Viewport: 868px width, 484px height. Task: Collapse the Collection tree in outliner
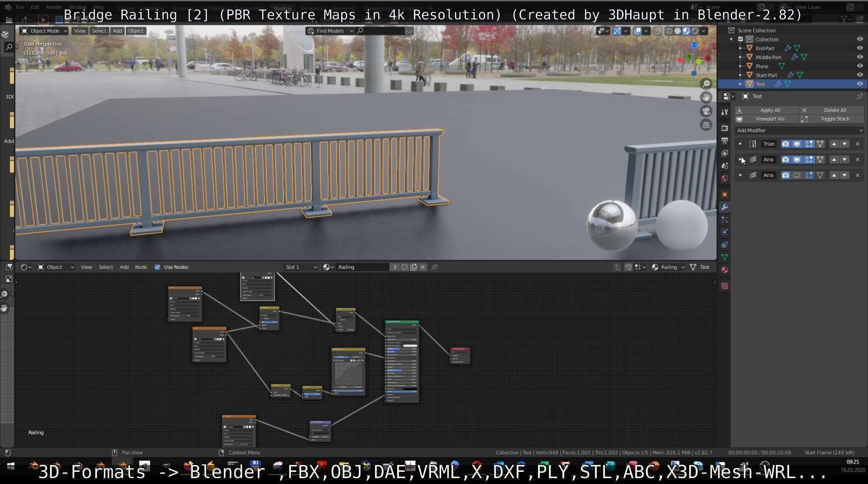click(x=731, y=39)
